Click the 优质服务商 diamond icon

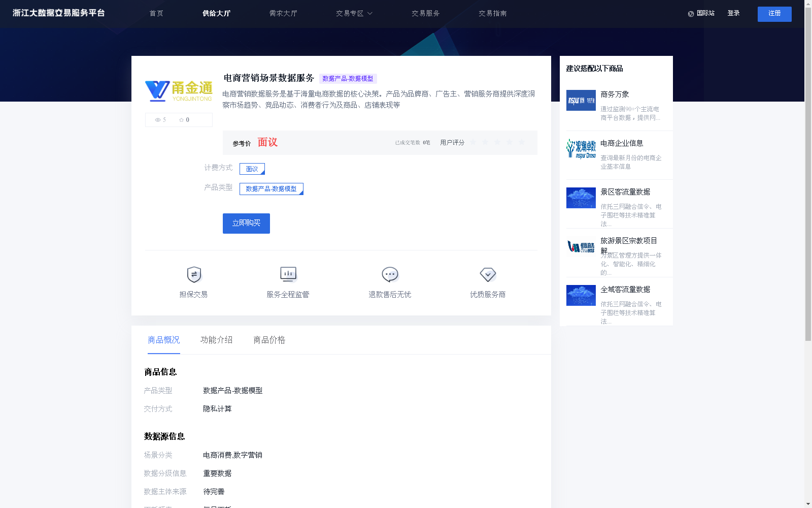pos(488,274)
